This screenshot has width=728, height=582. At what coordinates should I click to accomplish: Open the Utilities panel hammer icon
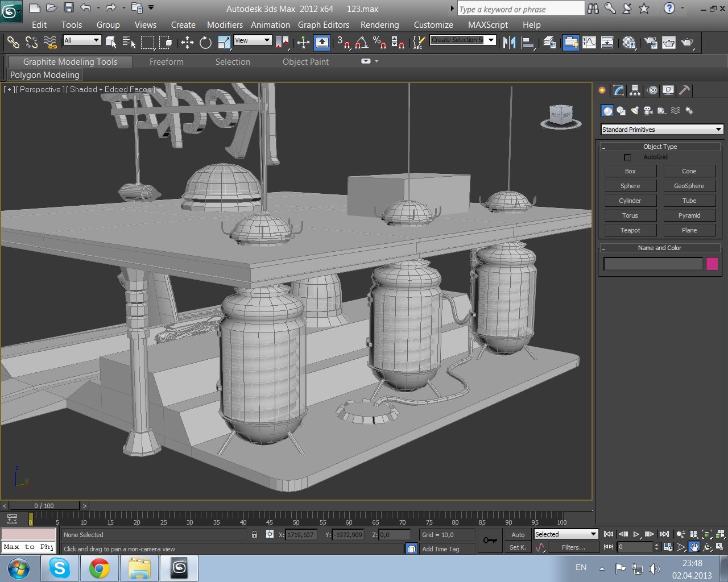point(685,90)
